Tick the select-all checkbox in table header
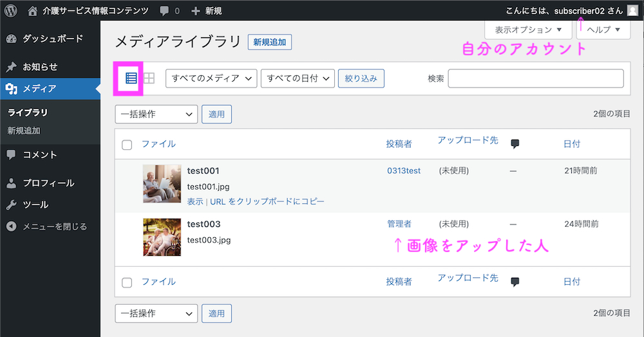 [127, 145]
